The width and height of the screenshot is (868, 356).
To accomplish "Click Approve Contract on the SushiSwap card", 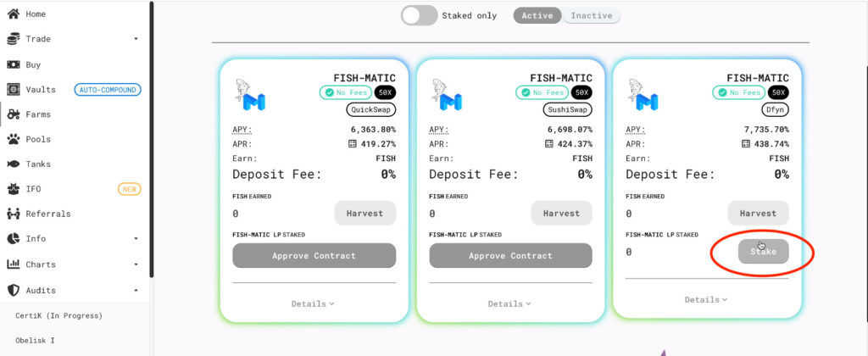I will pos(510,256).
